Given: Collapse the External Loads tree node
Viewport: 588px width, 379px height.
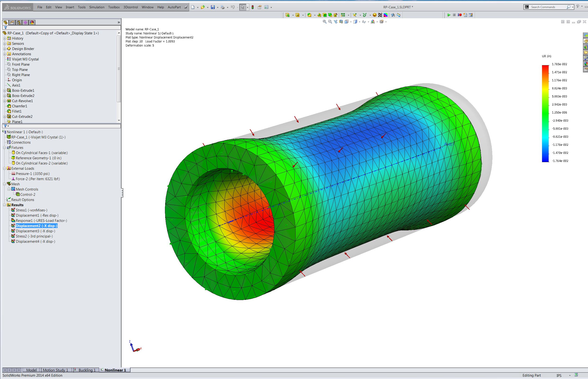Looking at the screenshot, I should point(5,169).
